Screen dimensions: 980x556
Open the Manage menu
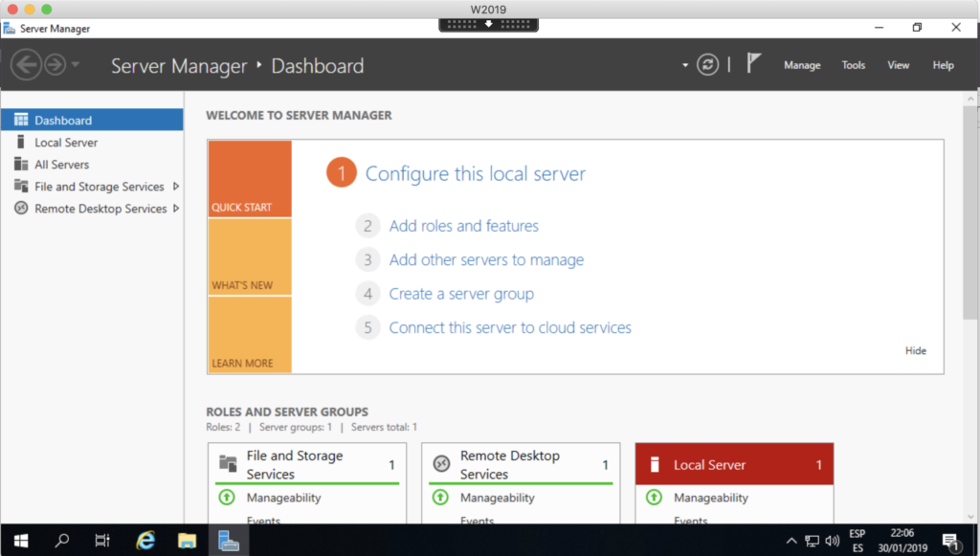pos(802,65)
